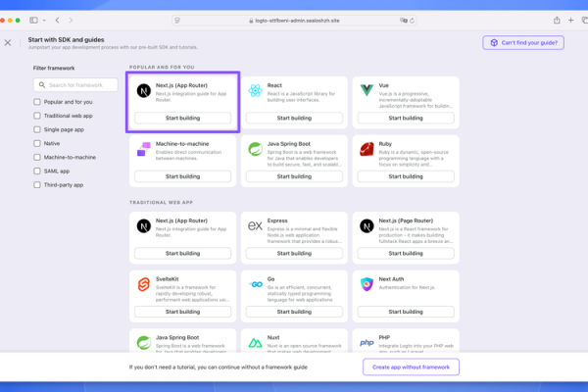Check the 'Third-party app' filter checkbox
This screenshot has height=392, width=588.
click(37, 185)
